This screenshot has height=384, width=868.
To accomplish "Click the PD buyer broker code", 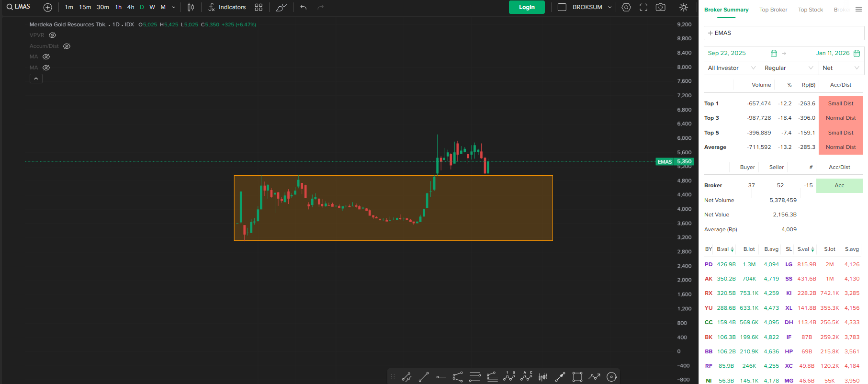I will point(709,264).
